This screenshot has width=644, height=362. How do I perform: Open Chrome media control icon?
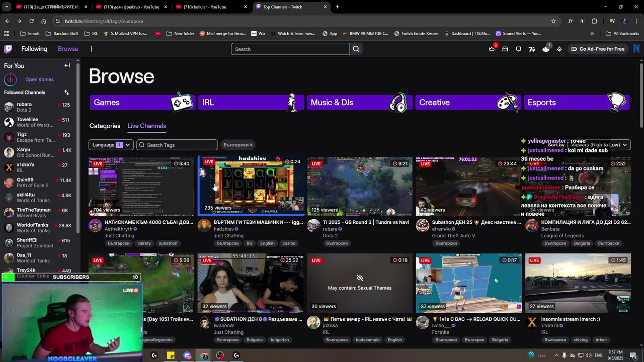click(x=612, y=21)
